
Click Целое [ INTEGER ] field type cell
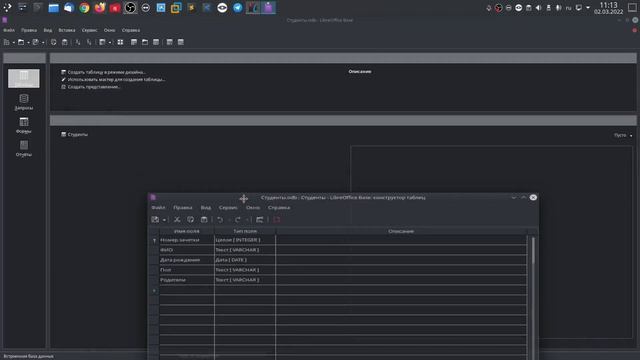tap(245, 240)
